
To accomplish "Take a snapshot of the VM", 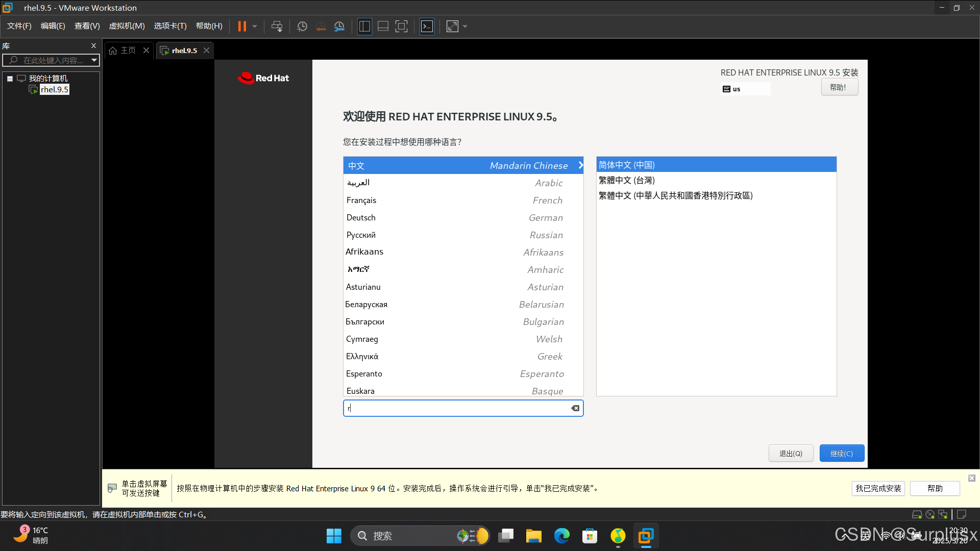I will 302,27.
